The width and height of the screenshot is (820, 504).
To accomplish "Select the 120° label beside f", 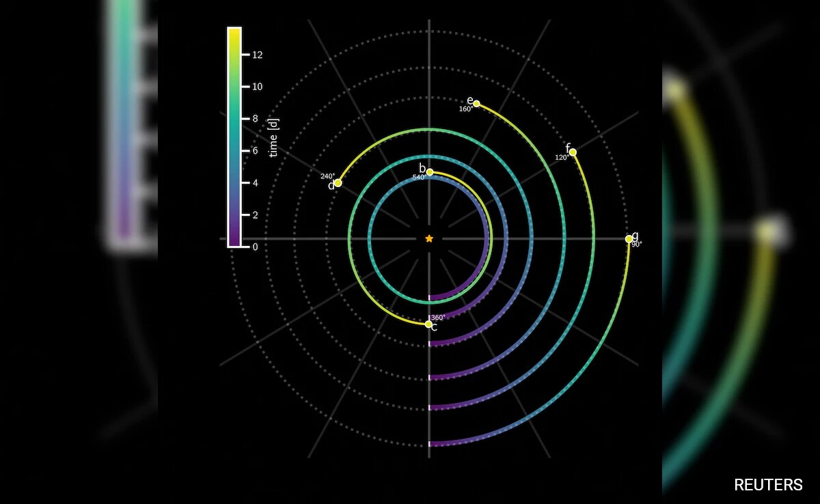I will point(562,158).
